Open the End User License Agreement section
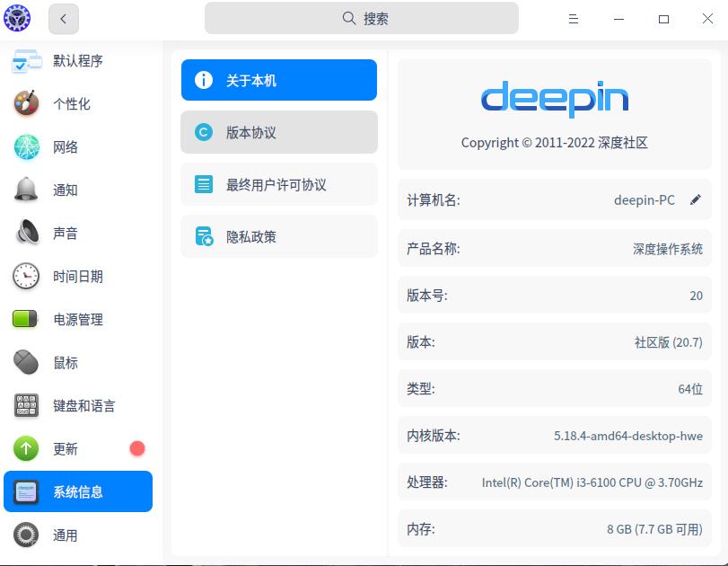 pyautogui.click(x=278, y=184)
